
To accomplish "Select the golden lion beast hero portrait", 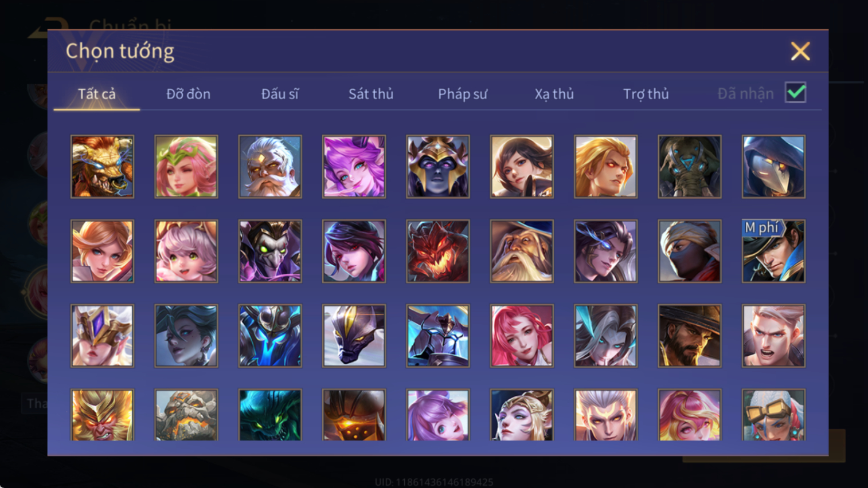I will click(x=102, y=167).
